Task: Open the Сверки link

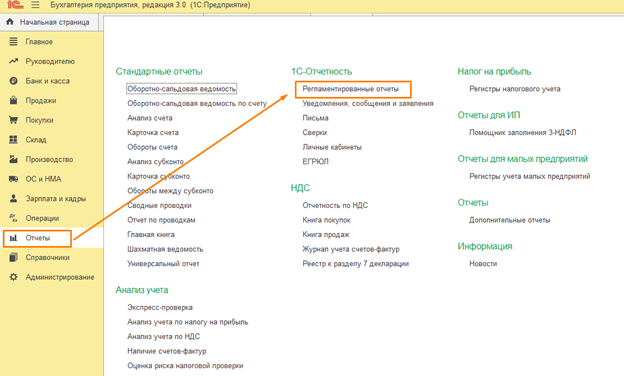Action: tap(314, 132)
